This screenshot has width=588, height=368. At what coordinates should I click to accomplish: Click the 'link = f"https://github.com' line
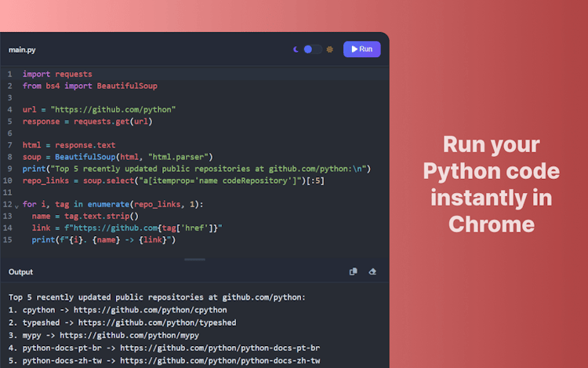127,228
